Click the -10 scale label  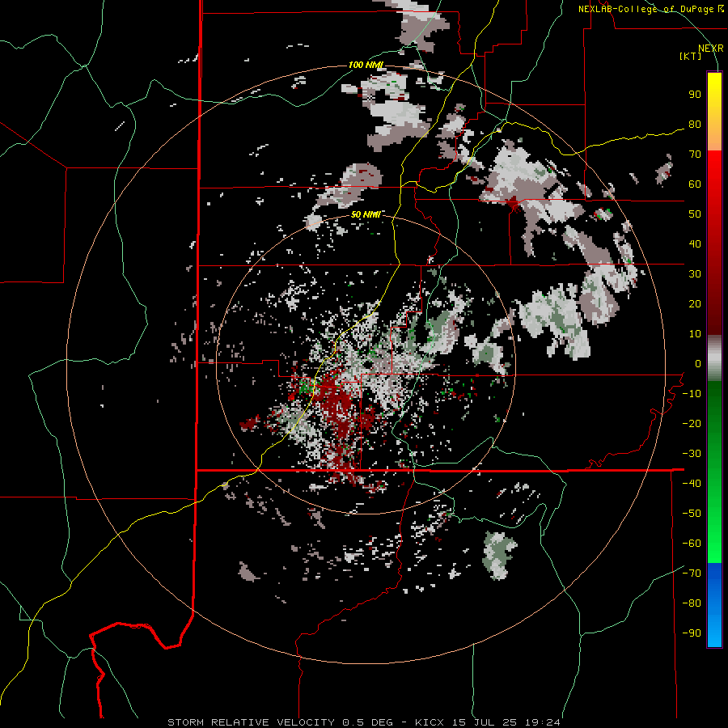(692, 394)
